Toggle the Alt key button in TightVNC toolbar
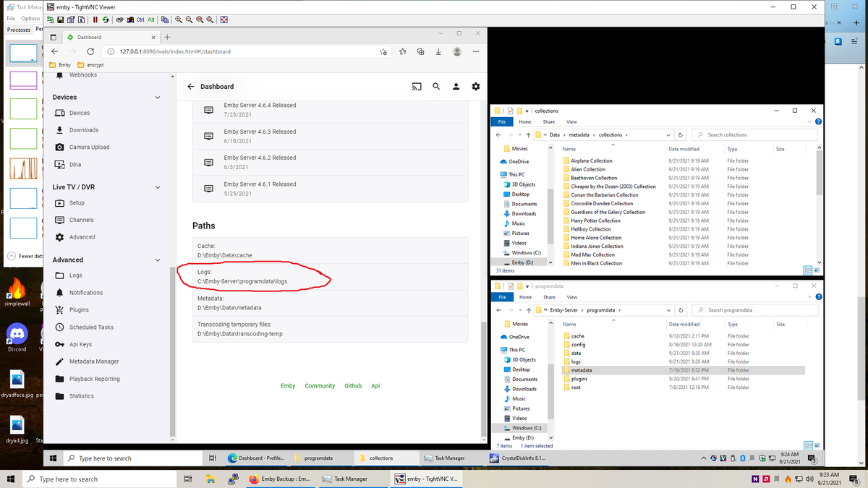The width and height of the screenshot is (868, 488). click(150, 20)
